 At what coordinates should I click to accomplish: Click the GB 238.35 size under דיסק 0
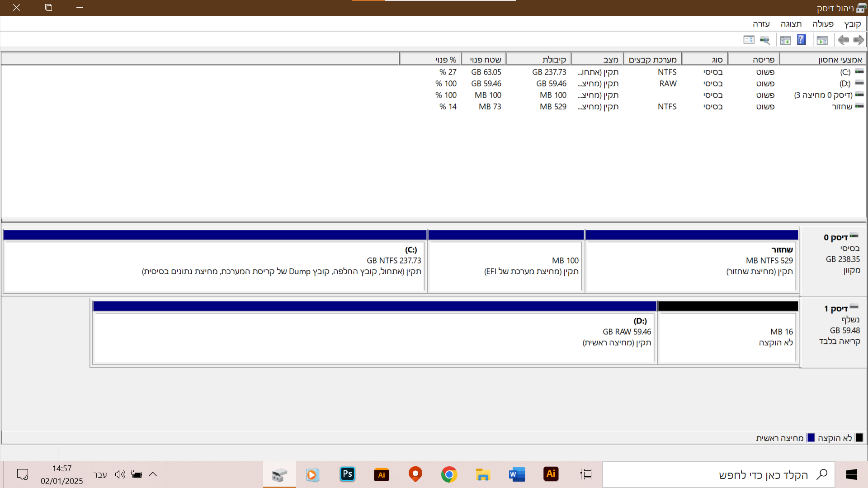pyautogui.click(x=843, y=259)
